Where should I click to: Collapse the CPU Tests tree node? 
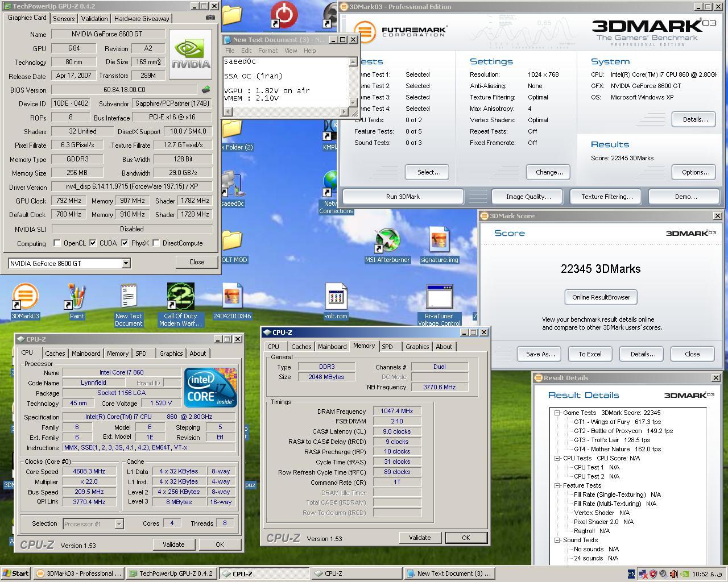tap(557, 458)
